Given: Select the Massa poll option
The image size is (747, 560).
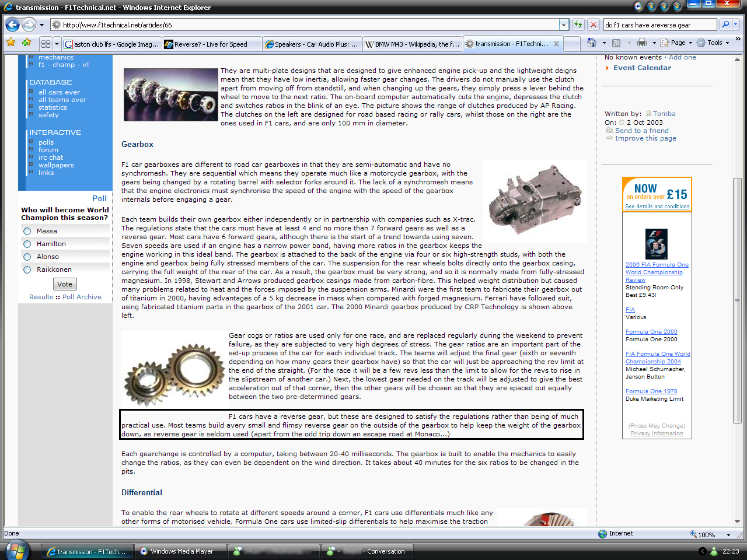Looking at the screenshot, I should coord(27,231).
